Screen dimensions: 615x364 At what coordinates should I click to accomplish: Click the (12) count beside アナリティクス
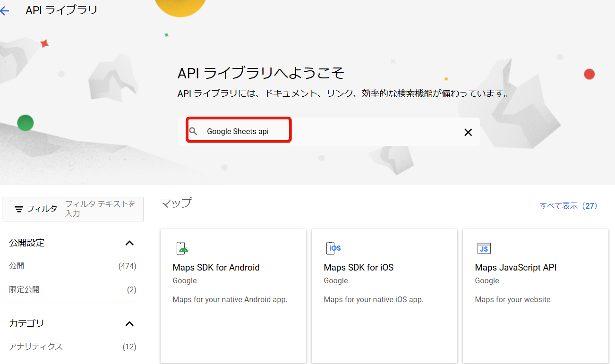[129, 347]
